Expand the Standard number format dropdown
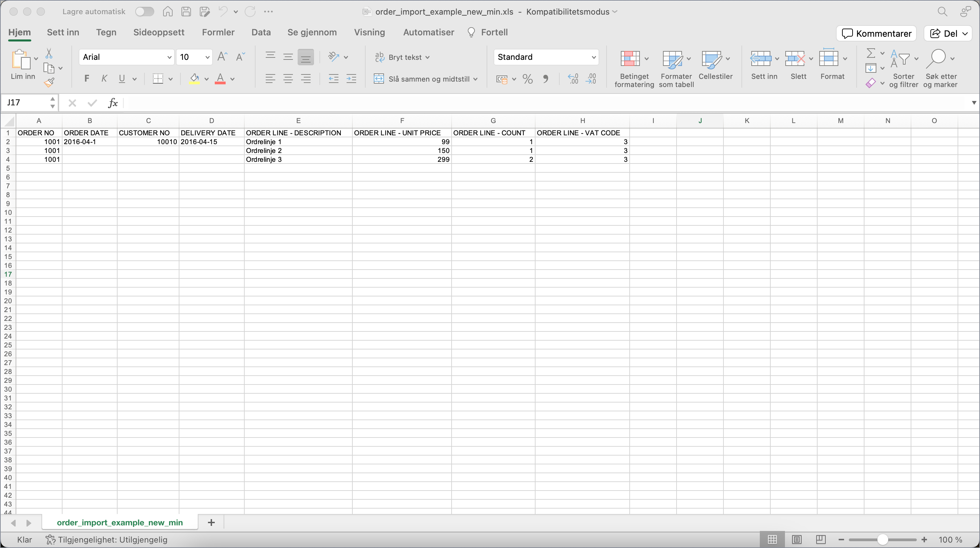 tap(593, 57)
